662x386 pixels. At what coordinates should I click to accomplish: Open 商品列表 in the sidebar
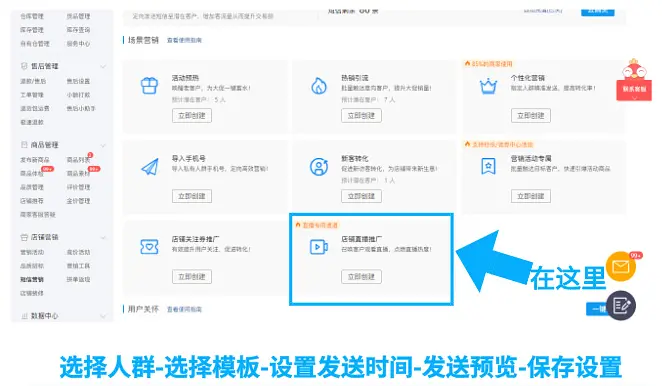[78, 160]
